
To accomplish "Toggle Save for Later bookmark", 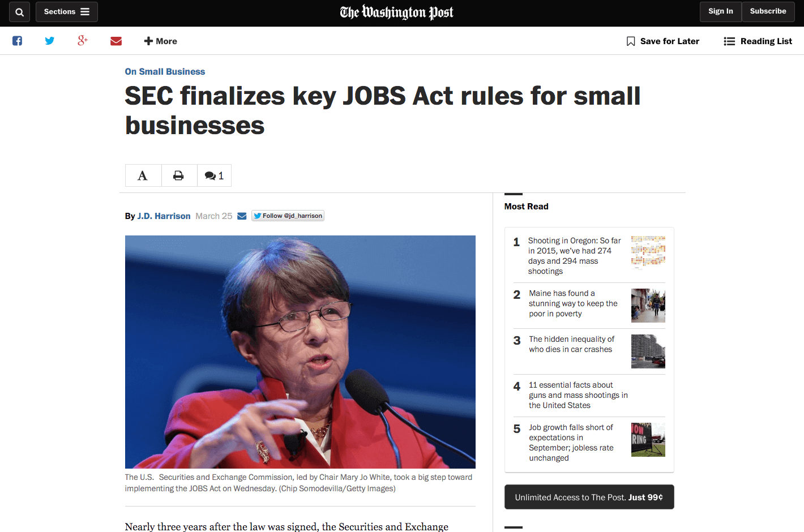I will tap(662, 41).
